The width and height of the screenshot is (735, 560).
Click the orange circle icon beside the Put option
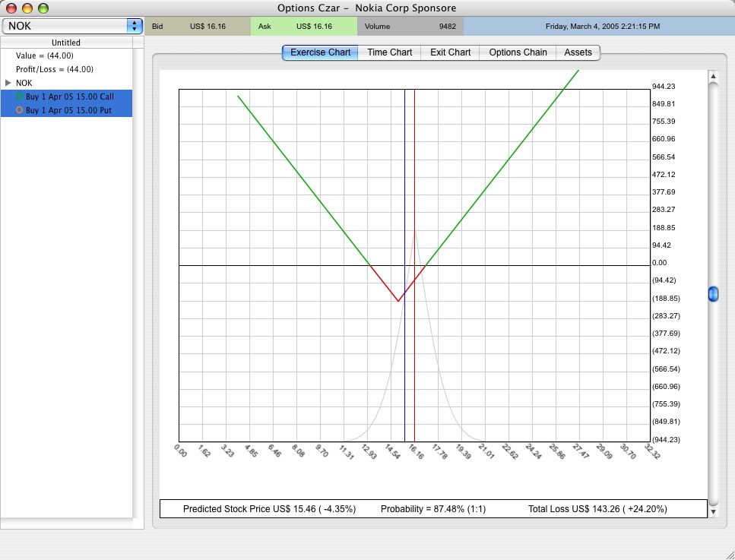point(19,110)
